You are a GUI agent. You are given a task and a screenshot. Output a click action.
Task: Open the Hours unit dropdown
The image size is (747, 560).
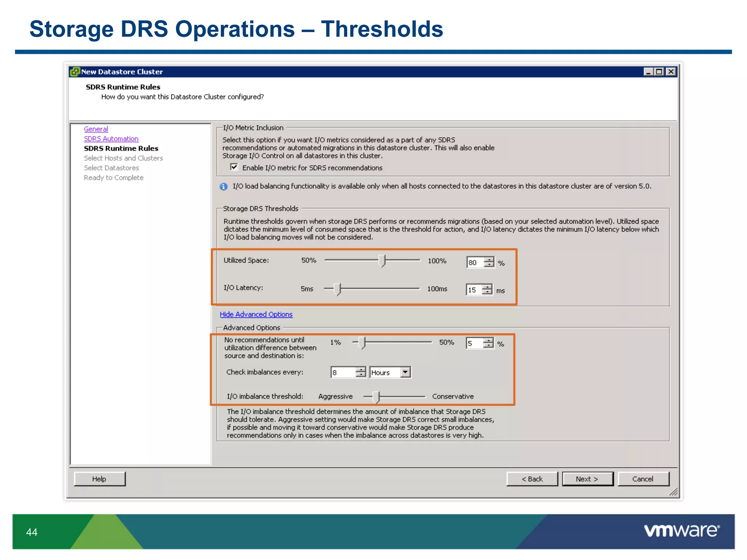(405, 372)
